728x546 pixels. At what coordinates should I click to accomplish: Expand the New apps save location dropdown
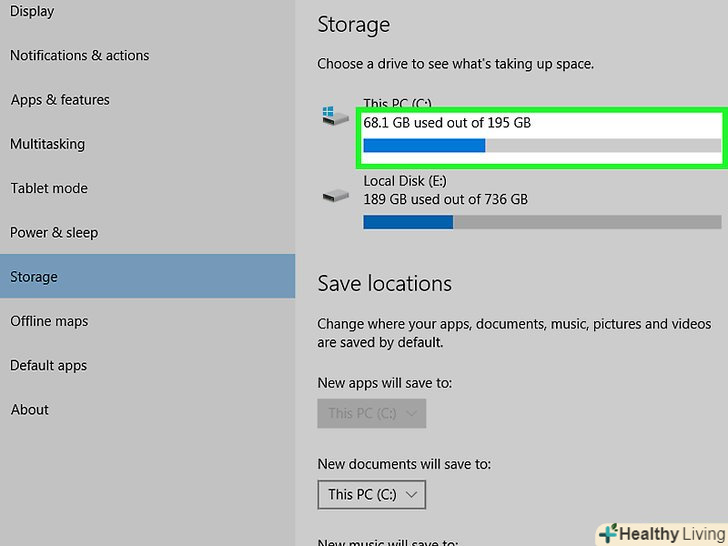point(372,413)
